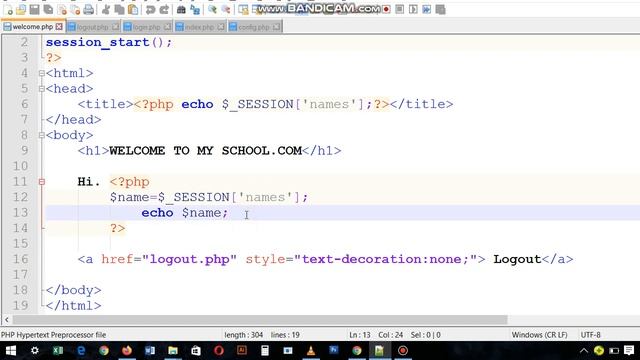Image resolution: width=640 pixels, height=360 pixels.
Task: Click the 'UTF-8' encoding status entry
Action: (x=590, y=335)
